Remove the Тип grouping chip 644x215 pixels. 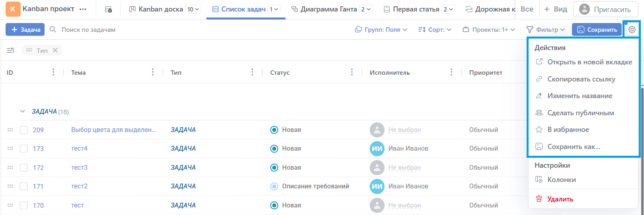click(55, 50)
